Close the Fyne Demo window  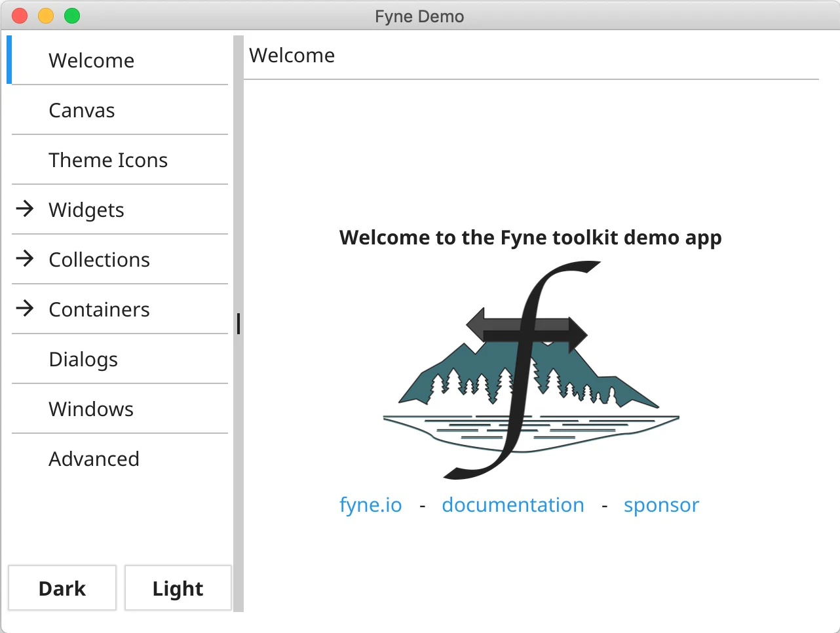click(20, 16)
